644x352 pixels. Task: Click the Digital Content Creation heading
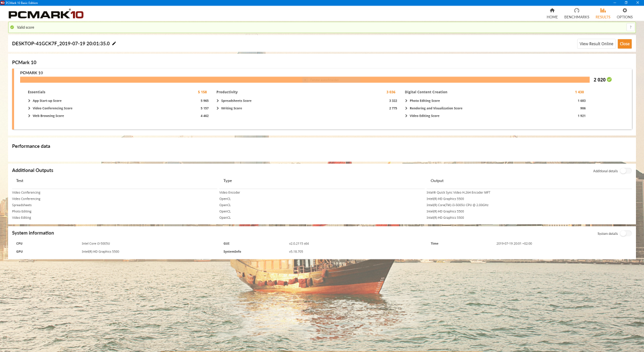click(x=426, y=92)
